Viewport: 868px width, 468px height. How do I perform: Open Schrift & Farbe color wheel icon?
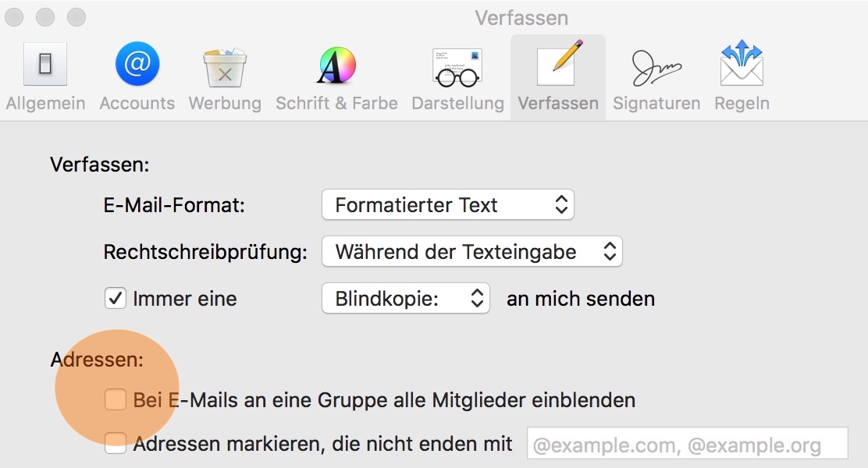(336, 66)
